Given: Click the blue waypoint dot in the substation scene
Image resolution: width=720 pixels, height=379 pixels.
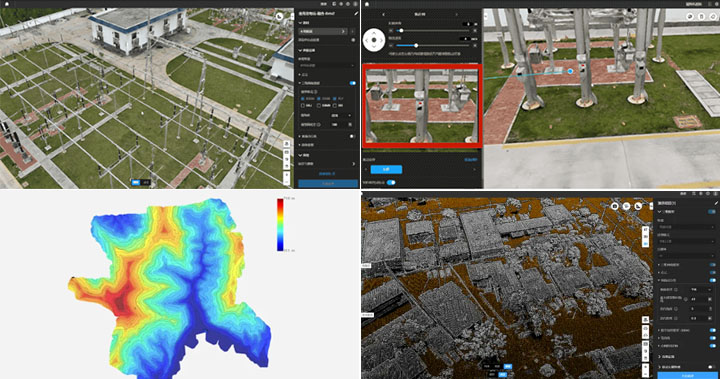Looking at the screenshot, I should [570, 71].
